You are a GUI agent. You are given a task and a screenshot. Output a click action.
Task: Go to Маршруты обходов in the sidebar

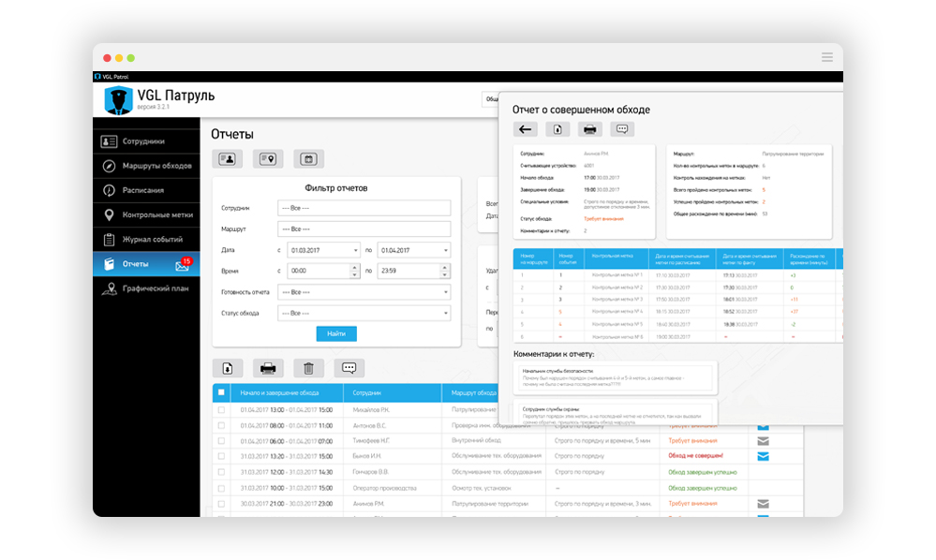pos(146,166)
